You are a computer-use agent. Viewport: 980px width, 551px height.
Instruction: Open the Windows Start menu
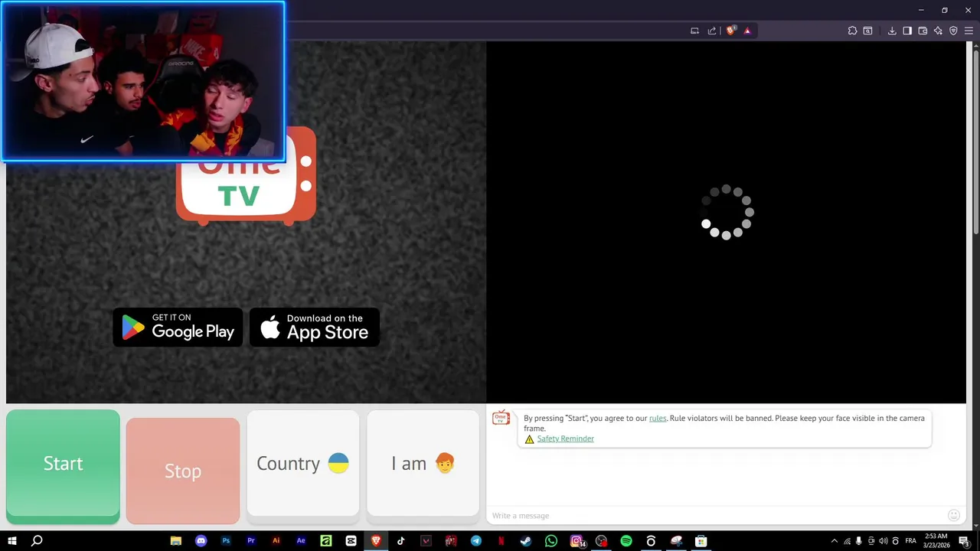(12, 541)
